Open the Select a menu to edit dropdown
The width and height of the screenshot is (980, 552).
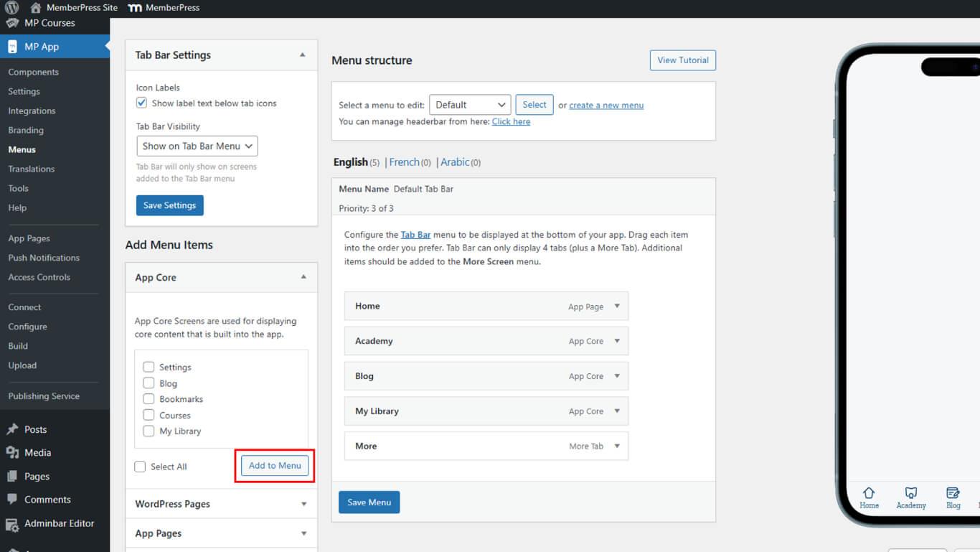pyautogui.click(x=470, y=105)
